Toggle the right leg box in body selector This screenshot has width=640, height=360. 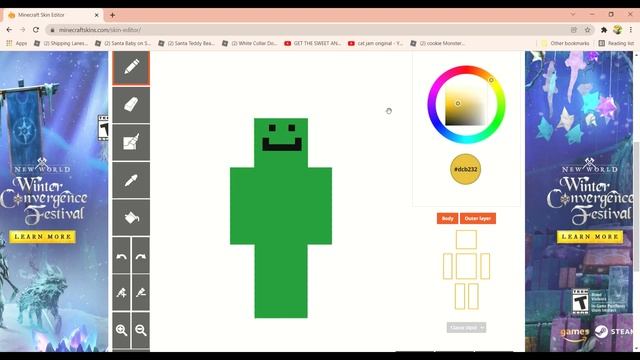pyautogui.click(x=473, y=296)
